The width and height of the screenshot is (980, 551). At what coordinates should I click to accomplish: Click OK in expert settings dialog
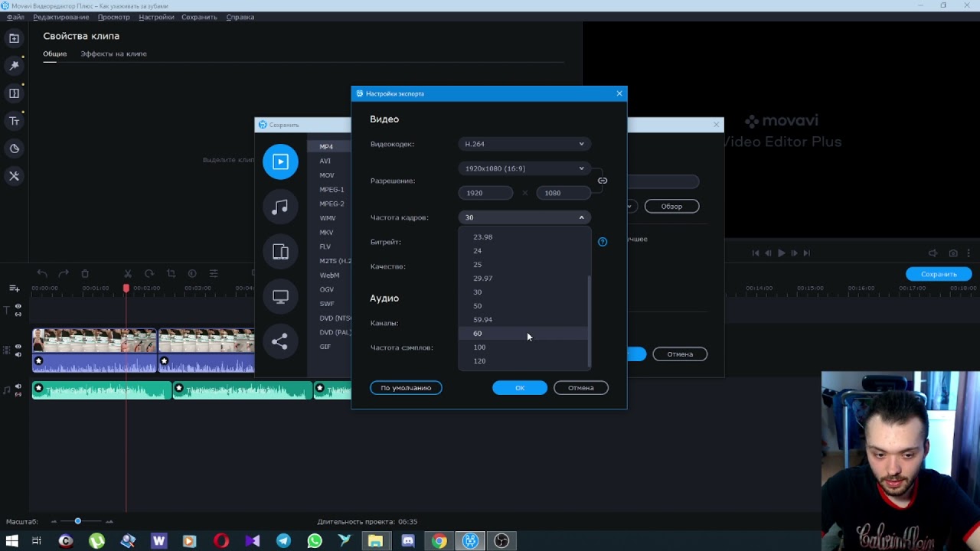coord(520,388)
